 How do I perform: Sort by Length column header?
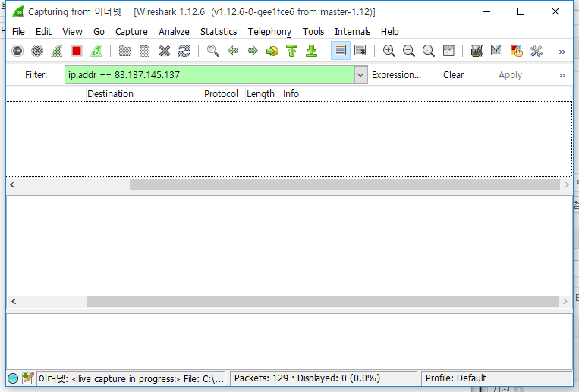click(263, 94)
